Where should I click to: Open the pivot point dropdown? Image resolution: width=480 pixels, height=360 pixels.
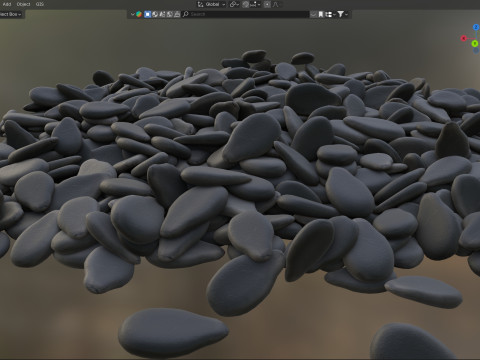[x=234, y=4]
